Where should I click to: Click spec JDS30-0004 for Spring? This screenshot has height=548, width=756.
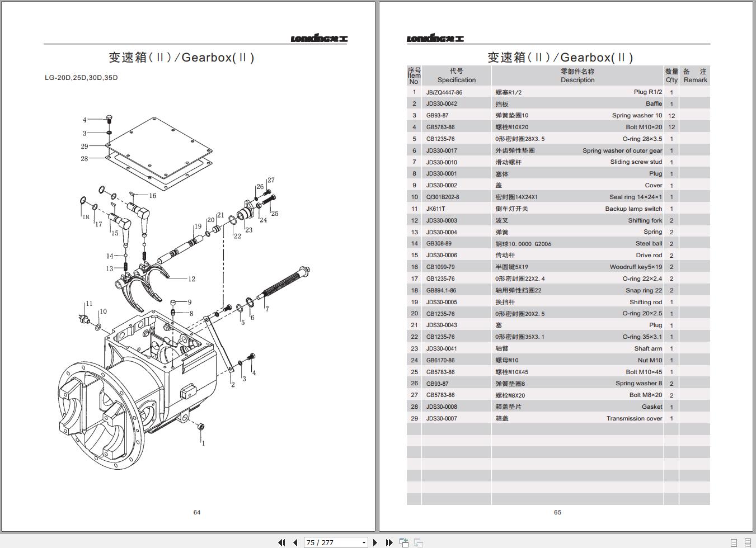pyautogui.click(x=442, y=232)
